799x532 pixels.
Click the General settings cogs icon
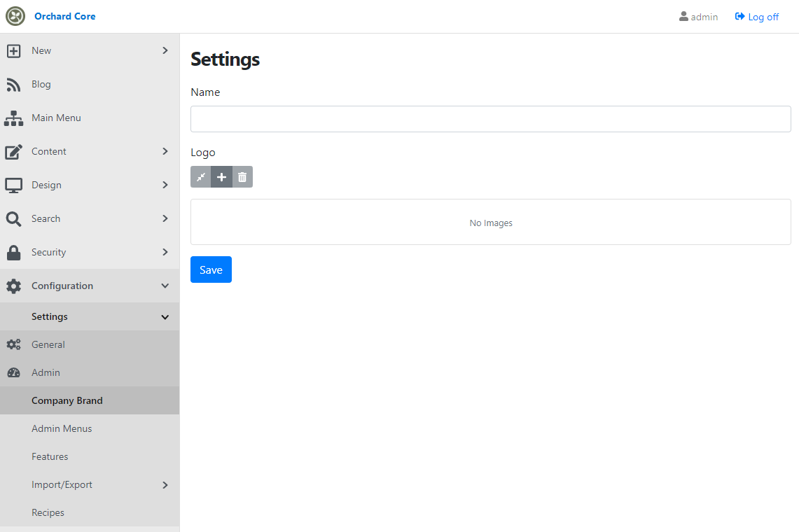[x=14, y=344]
